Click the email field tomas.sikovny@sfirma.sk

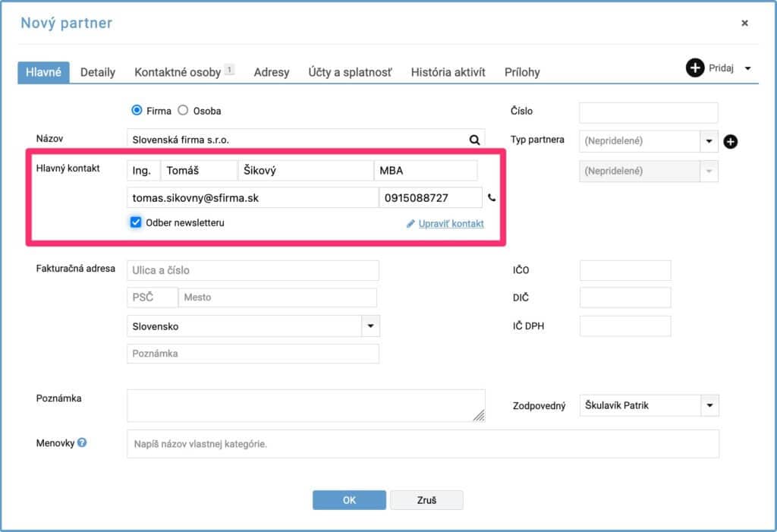point(253,198)
